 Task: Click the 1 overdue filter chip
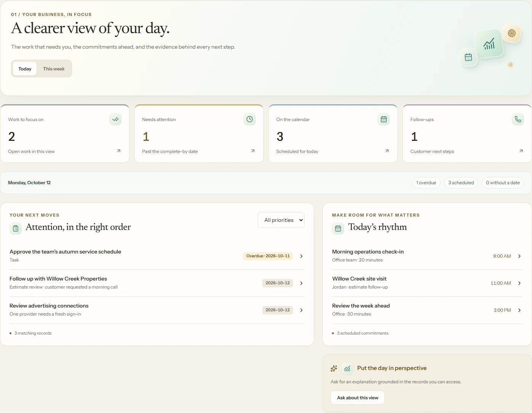[426, 183]
